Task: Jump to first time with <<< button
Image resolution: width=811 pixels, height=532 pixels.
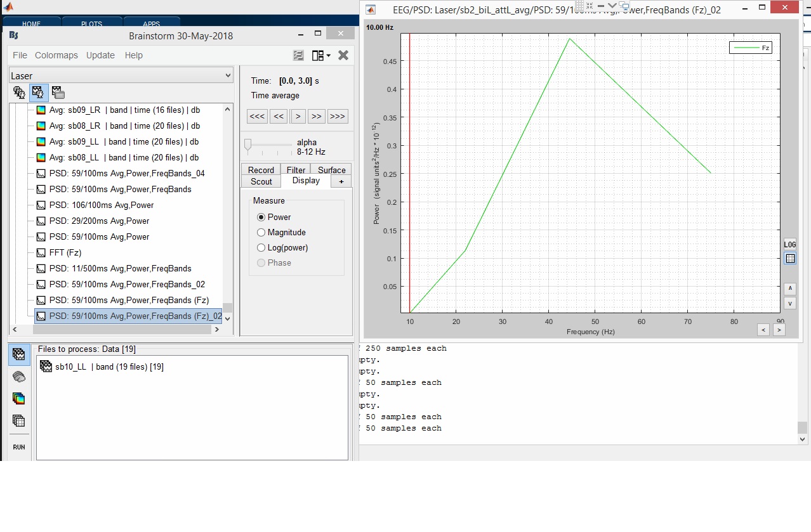Action: pos(257,116)
